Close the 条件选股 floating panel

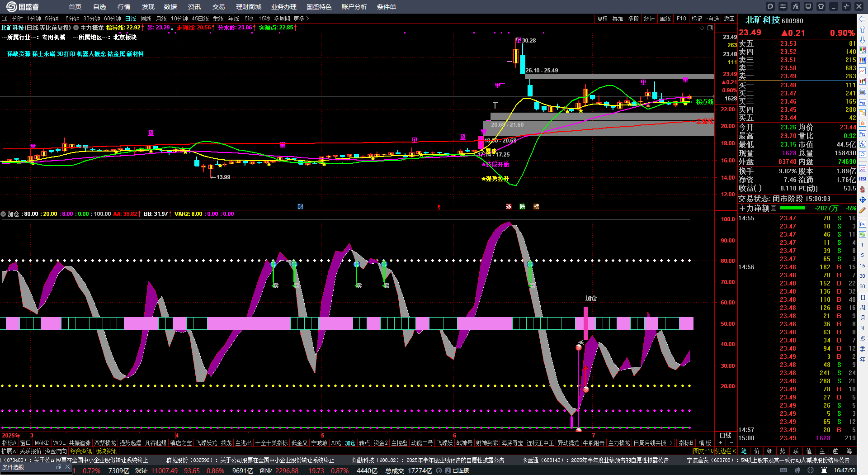[x=67, y=467]
